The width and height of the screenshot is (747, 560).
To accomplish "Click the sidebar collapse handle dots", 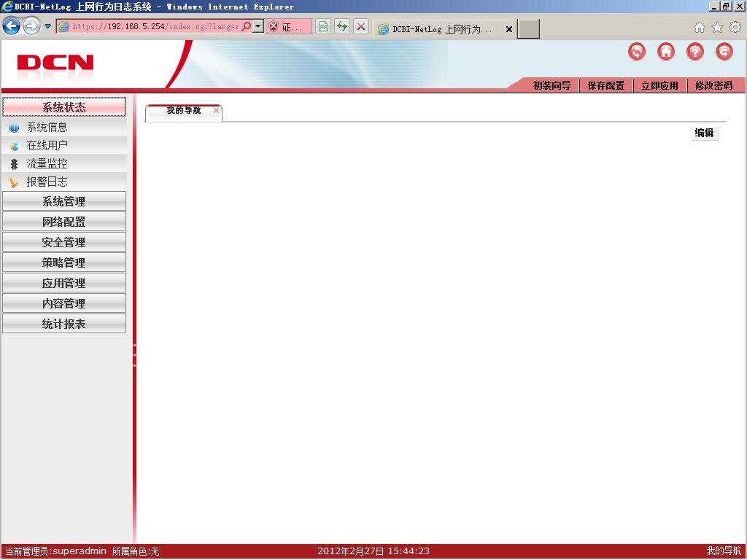I will point(134,355).
